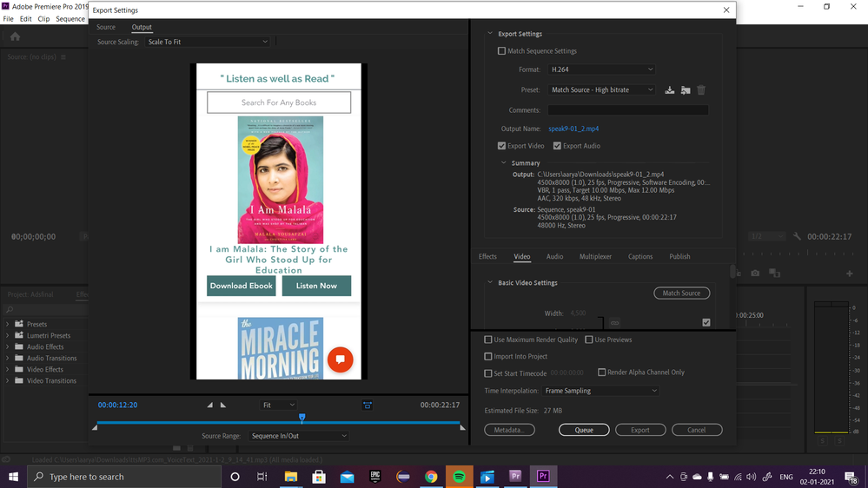Click the output name speak9-01_2.mp4 link

573,129
